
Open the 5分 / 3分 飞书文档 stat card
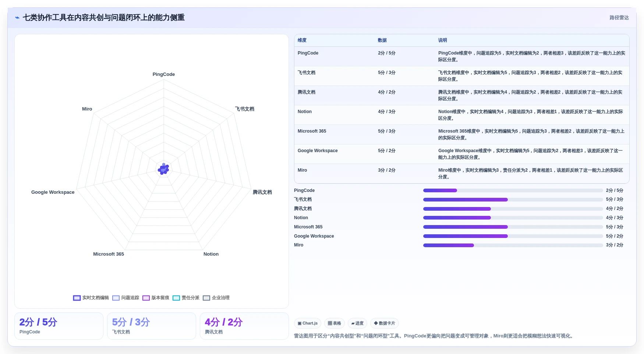pos(152,326)
